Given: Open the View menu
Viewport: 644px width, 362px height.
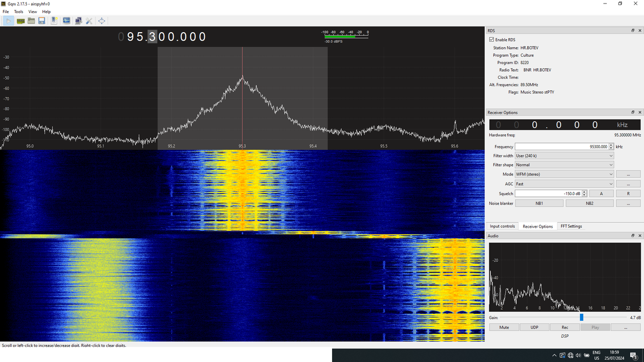Looking at the screenshot, I should pos(33,12).
